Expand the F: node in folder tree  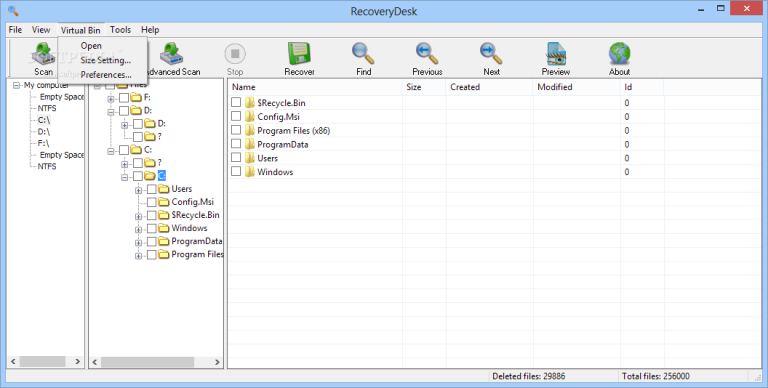[x=111, y=98]
